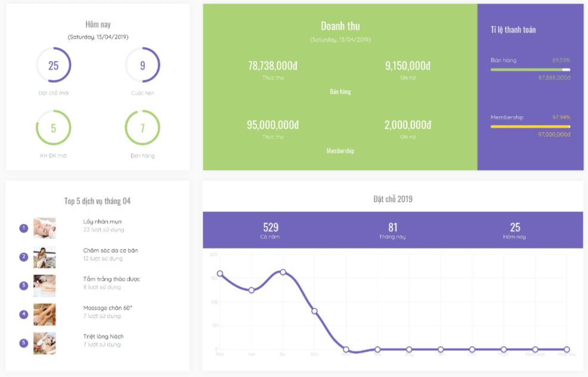
Task: Click the "Hôm nay" heading of the today card
Action: click(x=98, y=24)
